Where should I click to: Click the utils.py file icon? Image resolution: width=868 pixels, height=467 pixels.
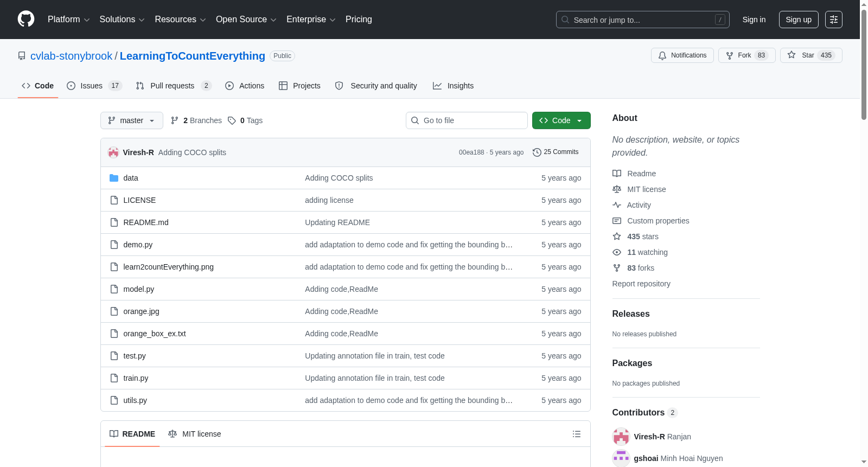pyautogui.click(x=114, y=400)
